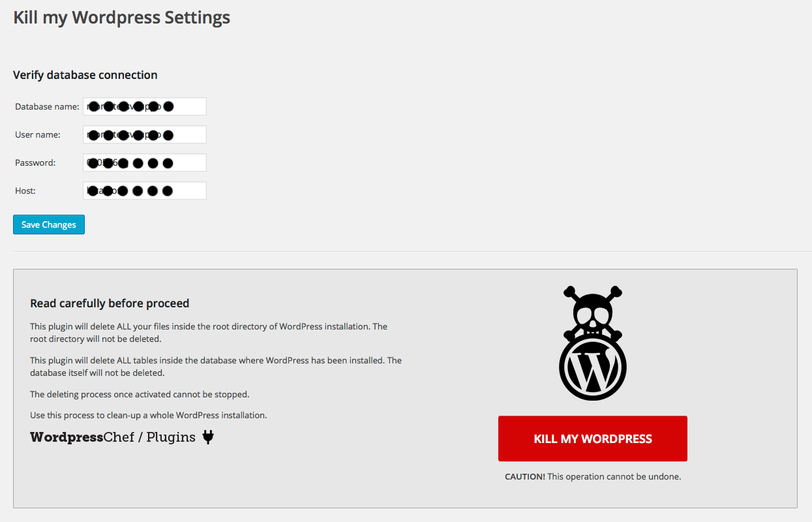
Task: Click into the Password field
Action: coord(145,162)
